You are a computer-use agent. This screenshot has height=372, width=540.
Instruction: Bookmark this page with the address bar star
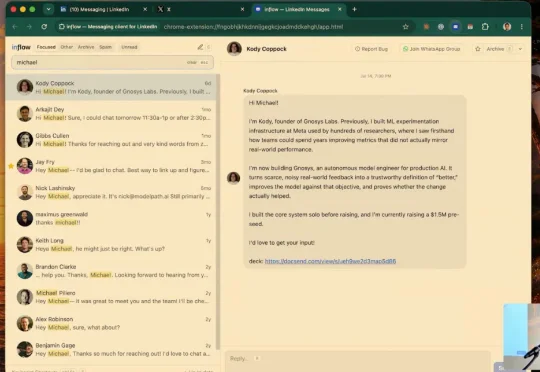tap(406, 27)
